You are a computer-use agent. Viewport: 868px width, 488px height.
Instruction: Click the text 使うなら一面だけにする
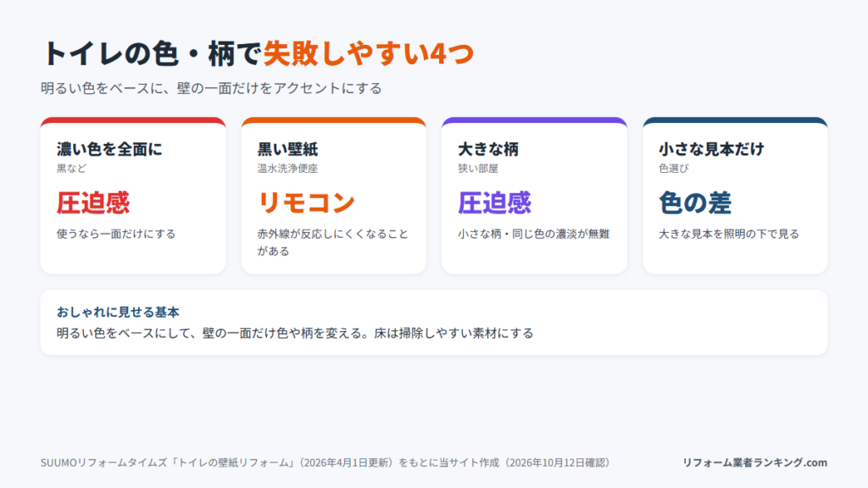tap(116, 234)
